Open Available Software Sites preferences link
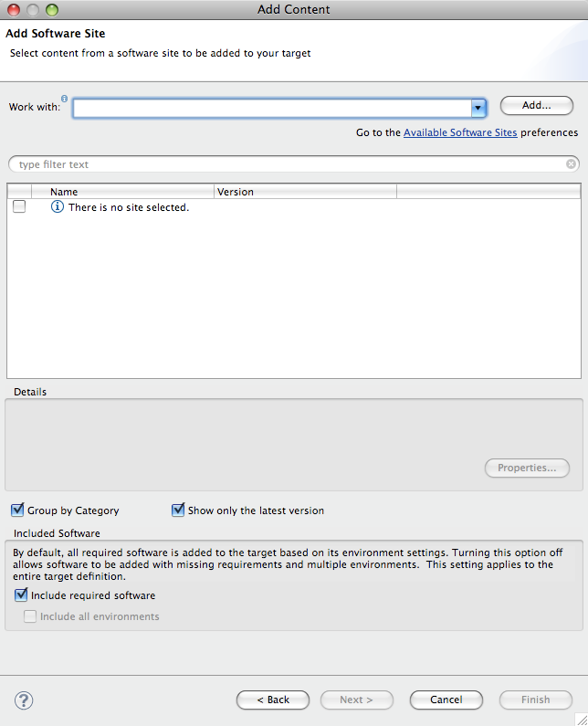The image size is (588, 726). pyautogui.click(x=460, y=132)
